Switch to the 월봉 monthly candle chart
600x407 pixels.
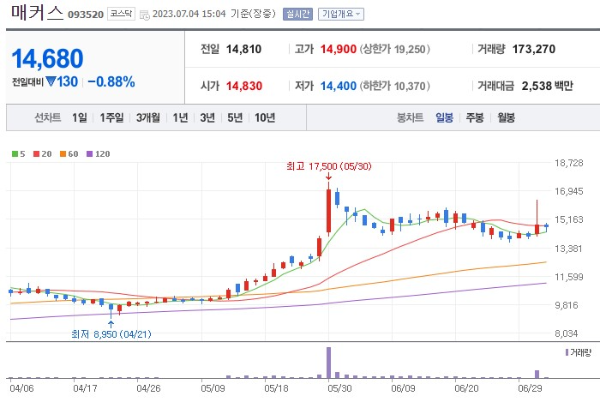pyautogui.click(x=506, y=117)
